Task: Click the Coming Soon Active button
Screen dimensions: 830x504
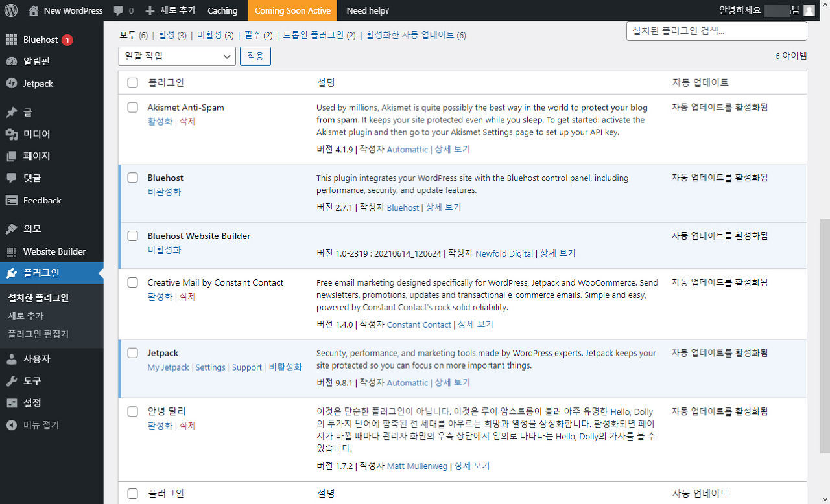Action: (x=292, y=10)
